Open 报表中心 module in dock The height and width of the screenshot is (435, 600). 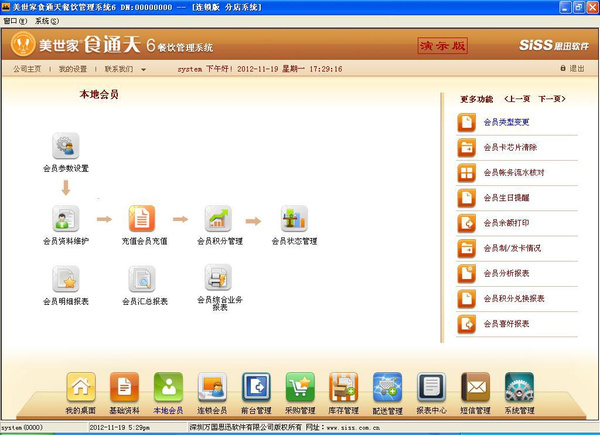click(x=431, y=387)
